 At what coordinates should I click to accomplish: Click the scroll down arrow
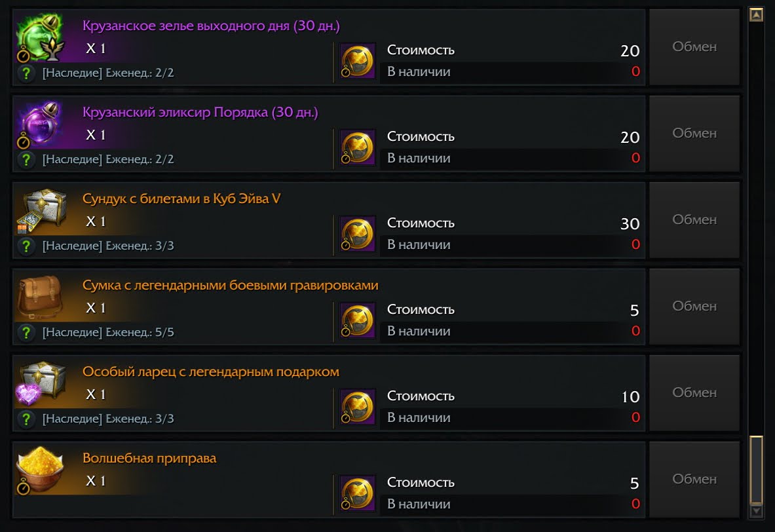756,510
